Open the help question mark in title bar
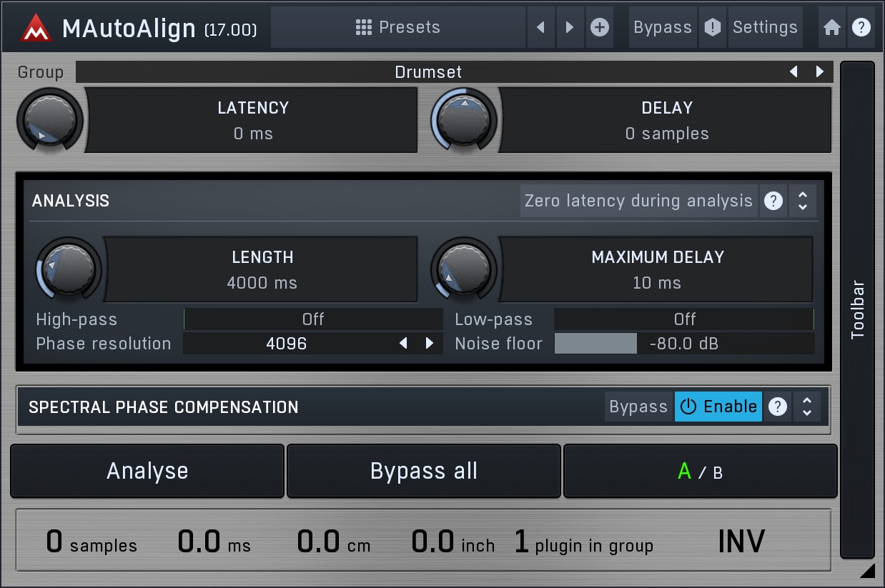This screenshot has height=588, width=885. click(861, 28)
